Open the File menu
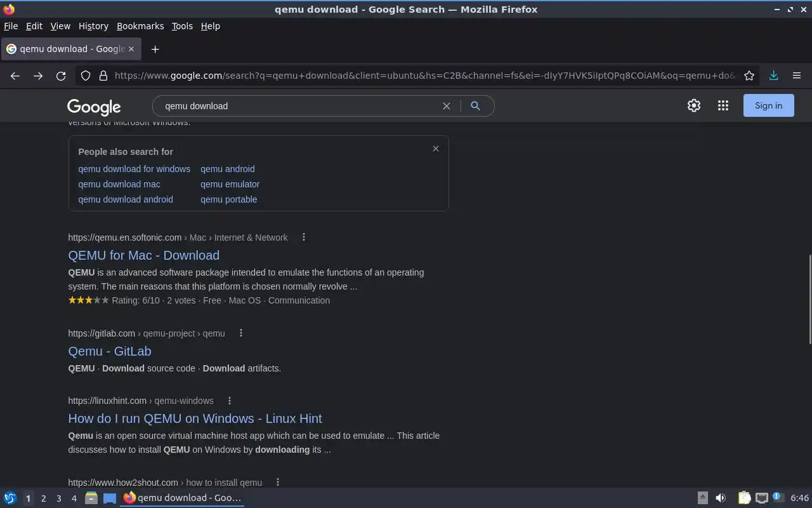The image size is (812, 508). click(11, 26)
